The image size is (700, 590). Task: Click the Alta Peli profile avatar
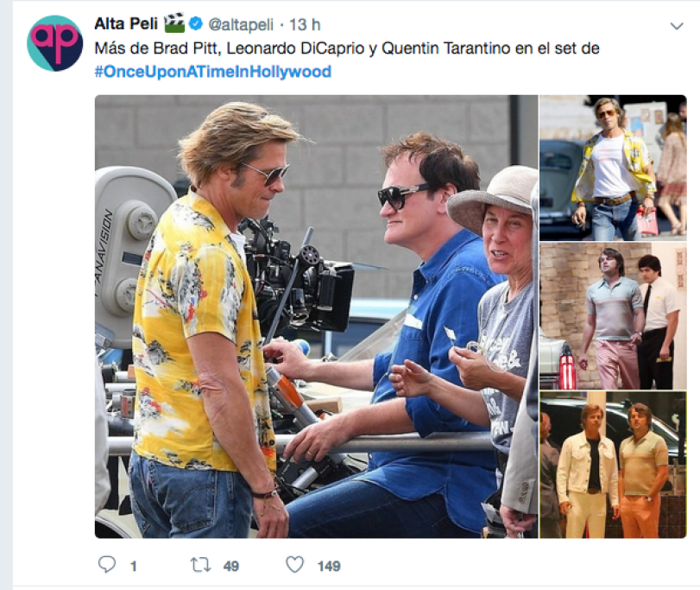pos(54,43)
